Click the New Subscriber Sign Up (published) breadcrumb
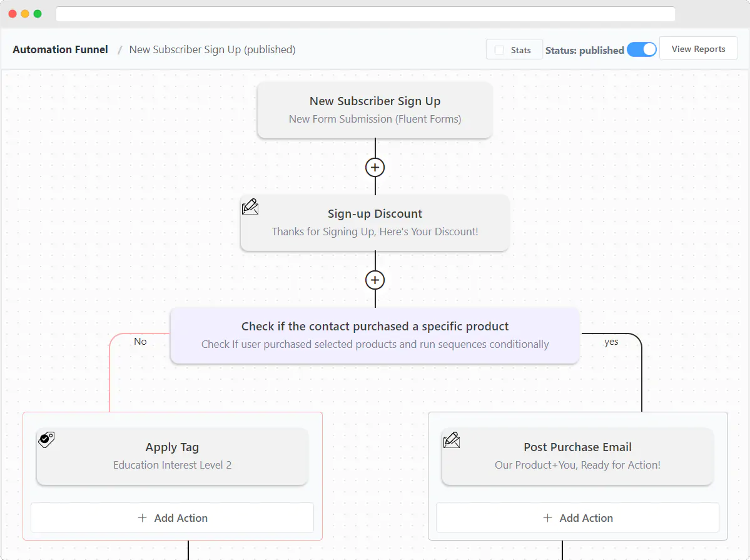750x560 pixels. coord(212,49)
